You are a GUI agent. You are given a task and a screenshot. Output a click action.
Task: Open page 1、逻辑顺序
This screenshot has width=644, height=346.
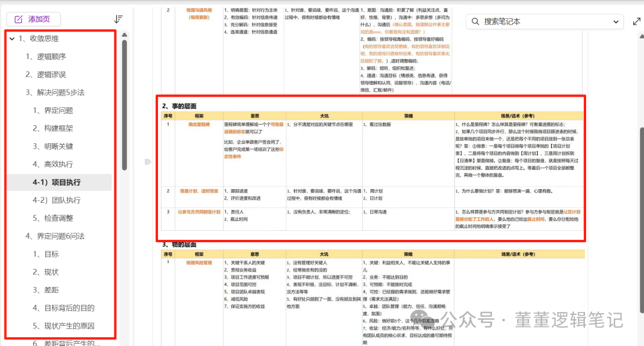click(x=45, y=57)
